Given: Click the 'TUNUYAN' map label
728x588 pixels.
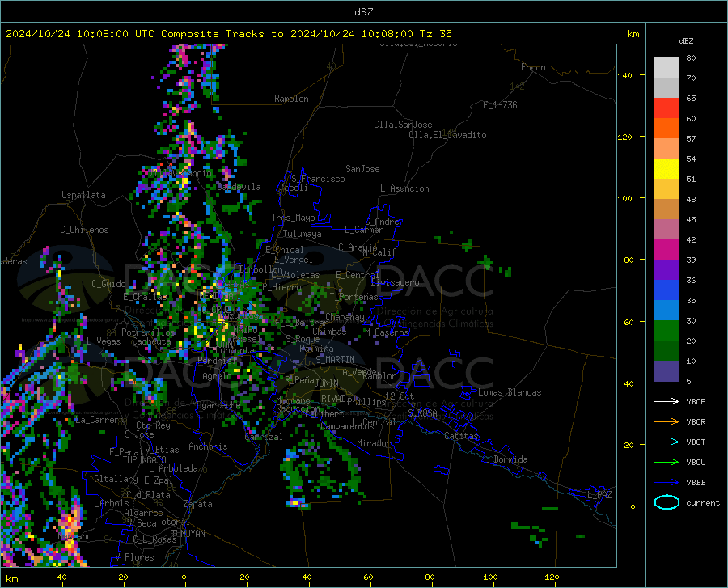Looking at the screenshot, I should (188, 534).
